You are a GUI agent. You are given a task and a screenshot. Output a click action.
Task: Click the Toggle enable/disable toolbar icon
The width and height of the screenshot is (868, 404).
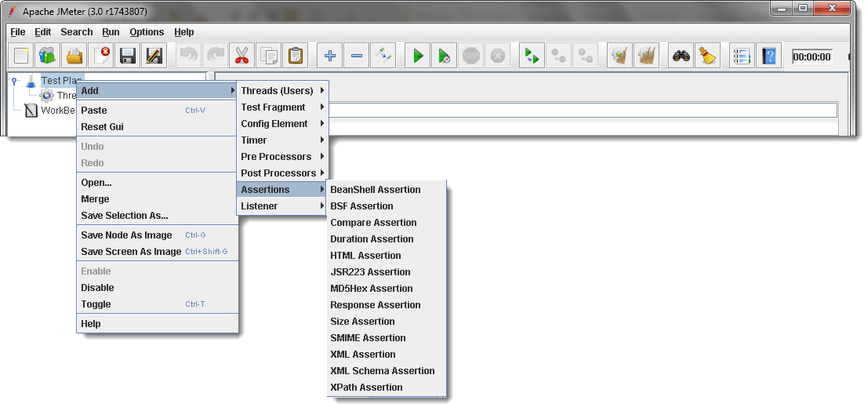pyautogui.click(x=383, y=56)
